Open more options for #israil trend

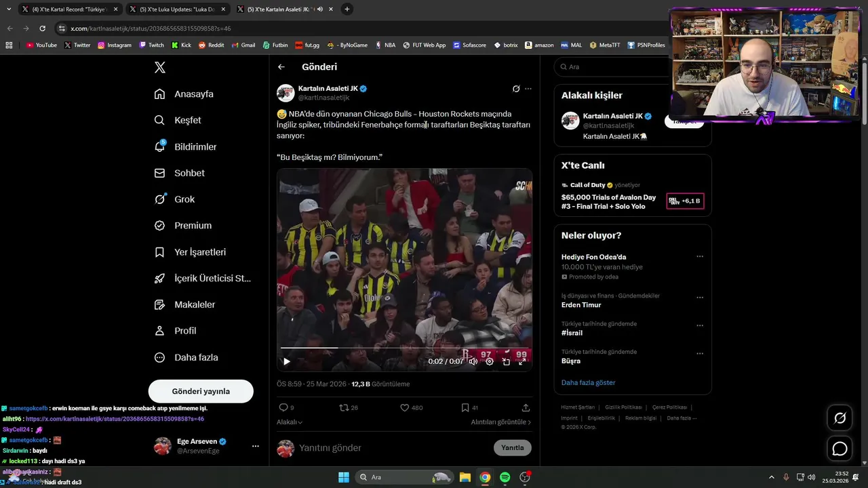click(700, 325)
